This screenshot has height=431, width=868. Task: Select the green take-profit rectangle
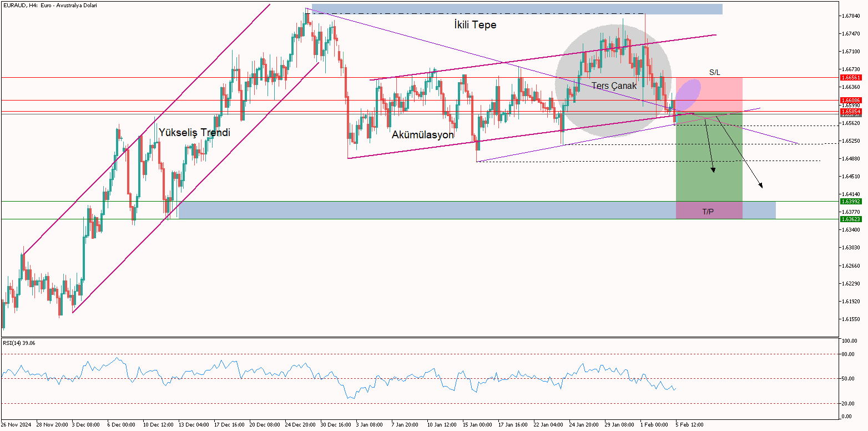(709, 166)
